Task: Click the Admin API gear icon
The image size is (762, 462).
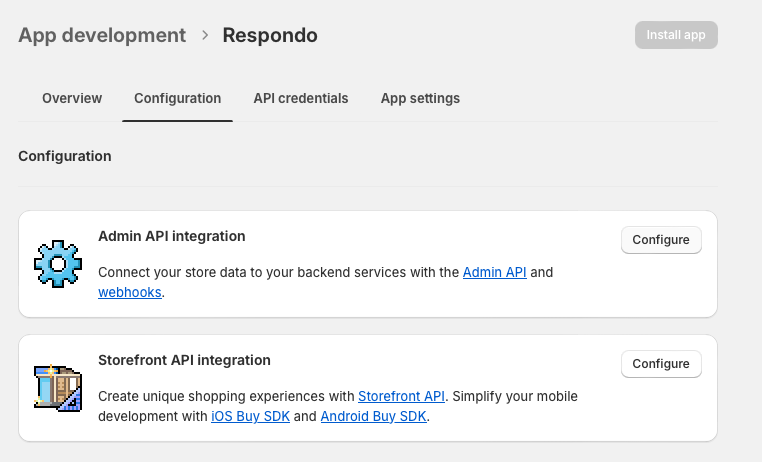Action: click(58, 264)
